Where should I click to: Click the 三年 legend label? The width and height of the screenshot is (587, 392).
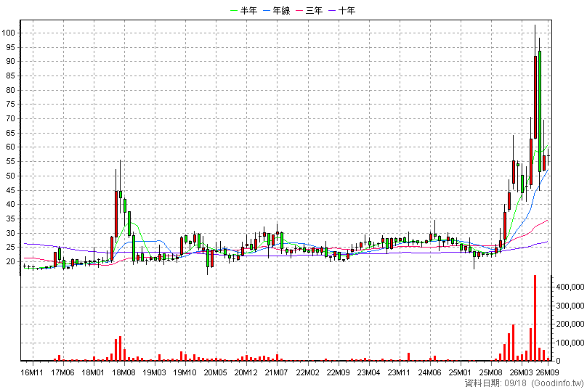click(x=314, y=11)
